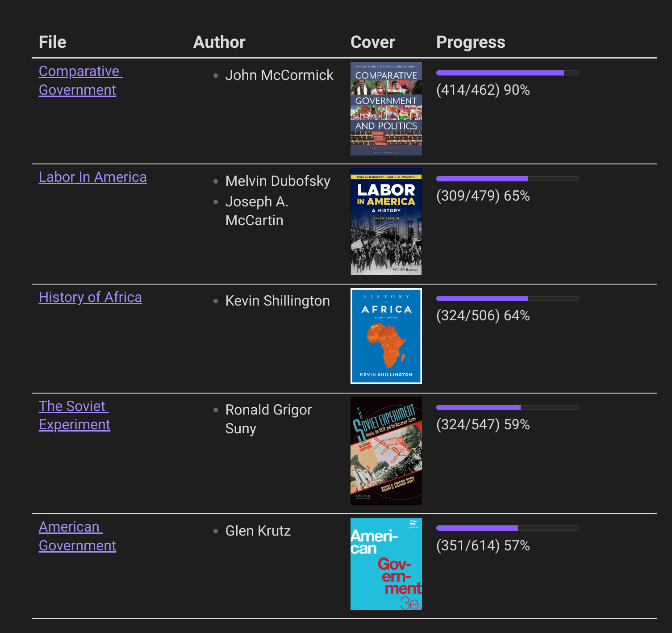Click the History of Africa book cover
The height and width of the screenshot is (633, 672).
[x=386, y=336]
